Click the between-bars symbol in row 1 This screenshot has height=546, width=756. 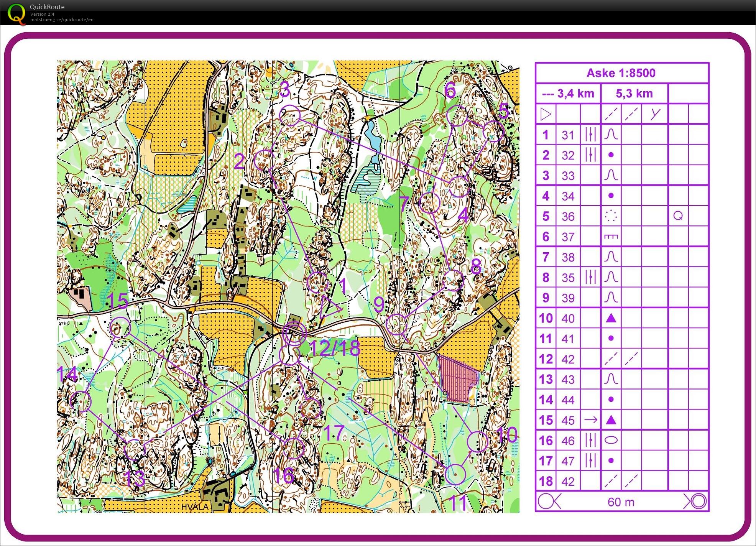pyautogui.click(x=590, y=135)
